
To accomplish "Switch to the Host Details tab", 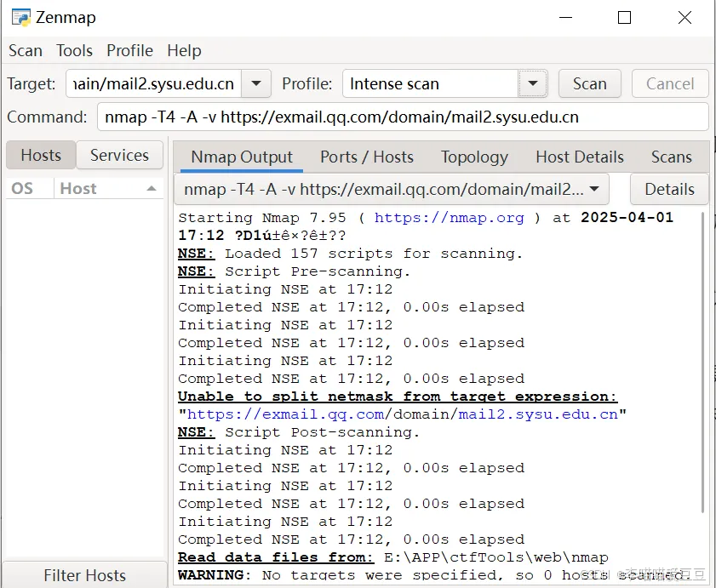I will [580, 157].
